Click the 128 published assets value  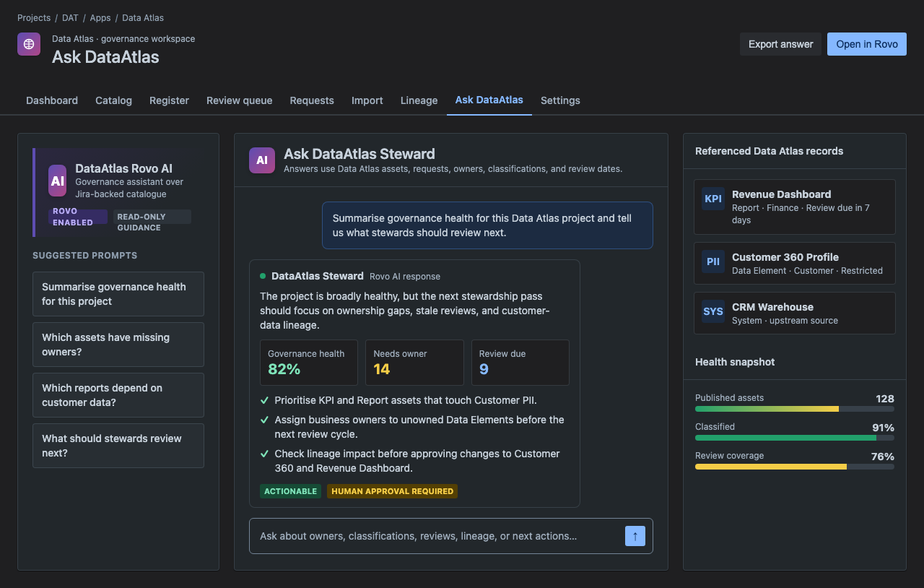coord(885,399)
